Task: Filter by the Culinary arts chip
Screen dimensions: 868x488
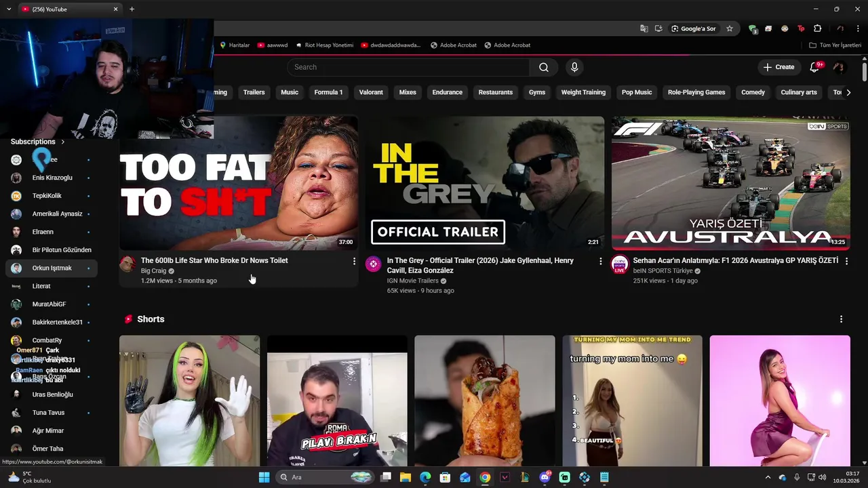Action: point(799,92)
